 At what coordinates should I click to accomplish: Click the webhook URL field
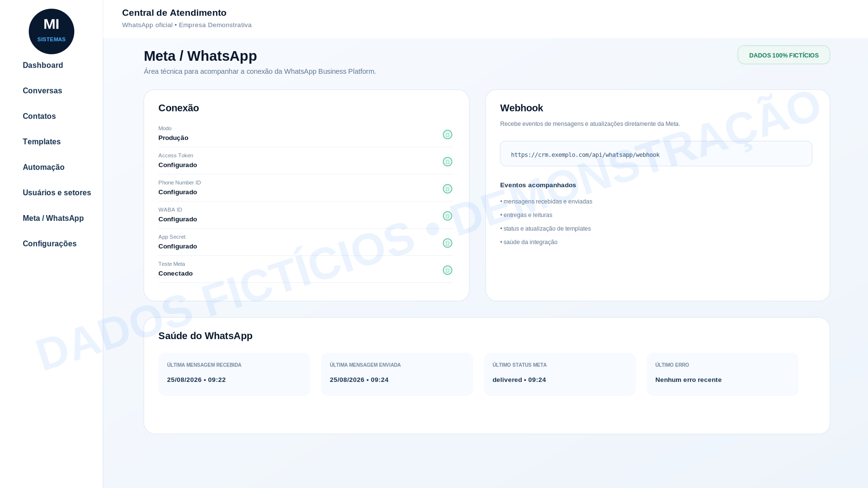tap(656, 154)
